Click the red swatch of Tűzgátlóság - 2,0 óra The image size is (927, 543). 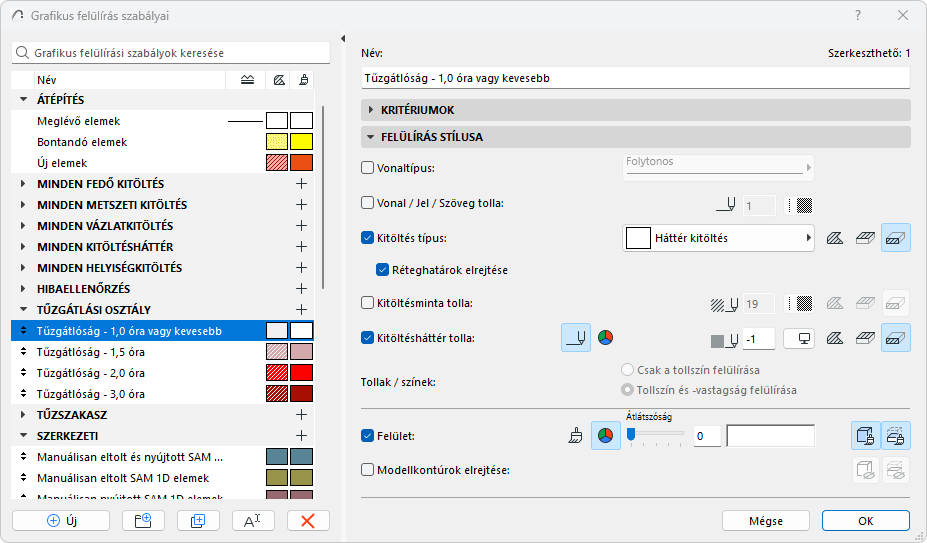[301, 373]
